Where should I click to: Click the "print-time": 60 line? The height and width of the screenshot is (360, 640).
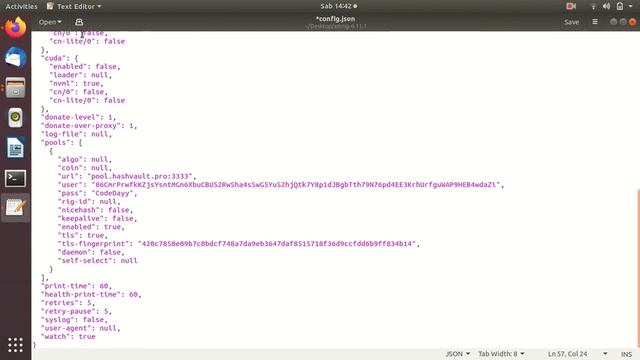click(x=76, y=286)
